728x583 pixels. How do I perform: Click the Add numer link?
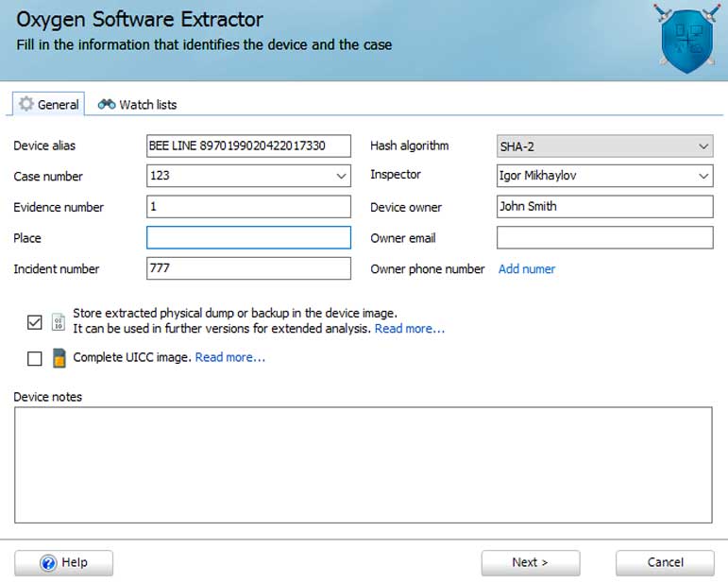pos(527,269)
